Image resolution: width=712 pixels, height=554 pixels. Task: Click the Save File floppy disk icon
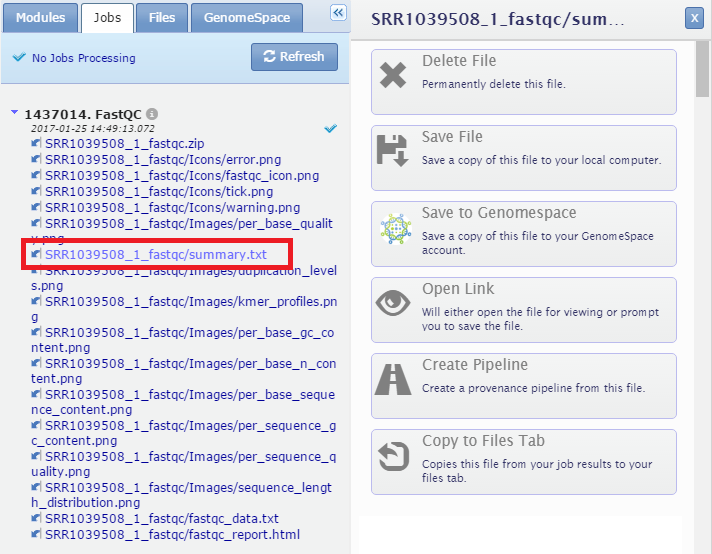coord(393,151)
